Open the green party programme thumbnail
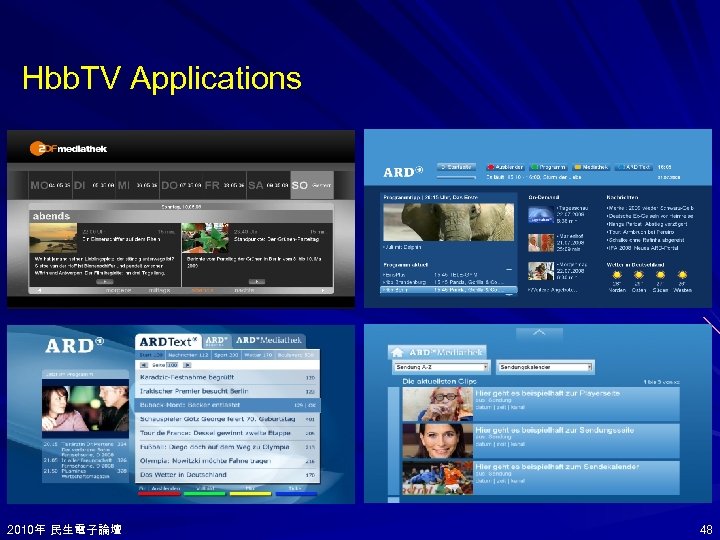 coord(205,238)
